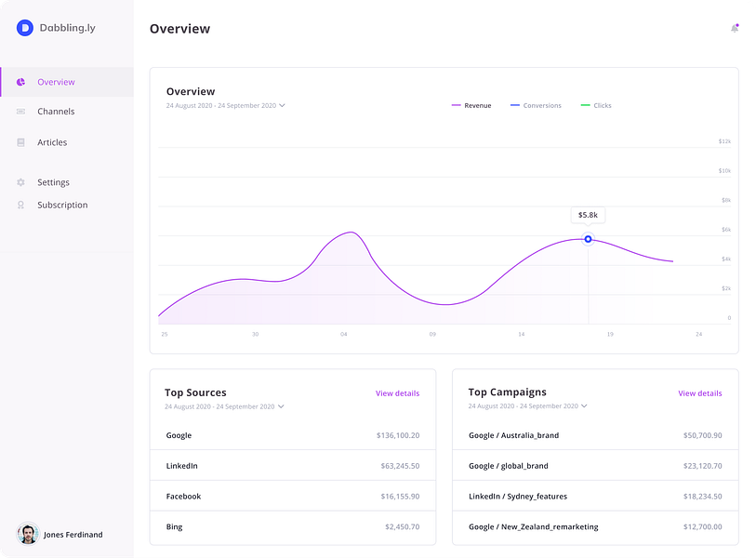Click the $18,234.50 campaign value

tap(702, 497)
